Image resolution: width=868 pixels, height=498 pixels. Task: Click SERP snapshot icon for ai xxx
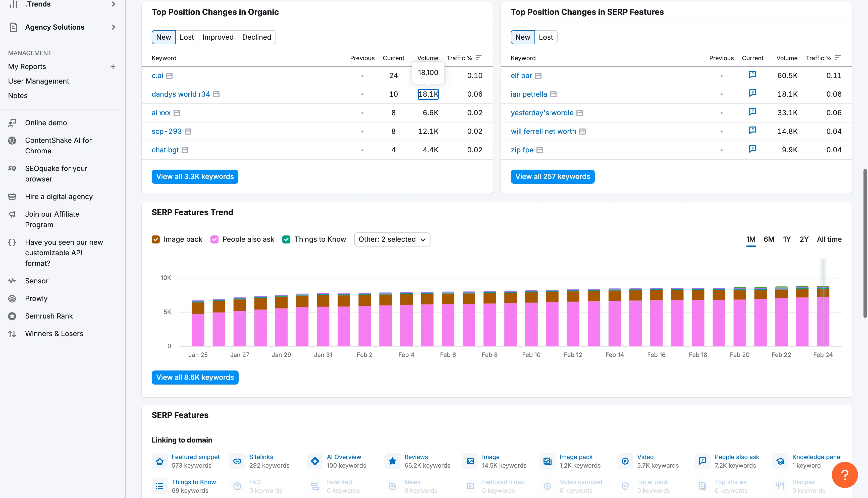(177, 113)
